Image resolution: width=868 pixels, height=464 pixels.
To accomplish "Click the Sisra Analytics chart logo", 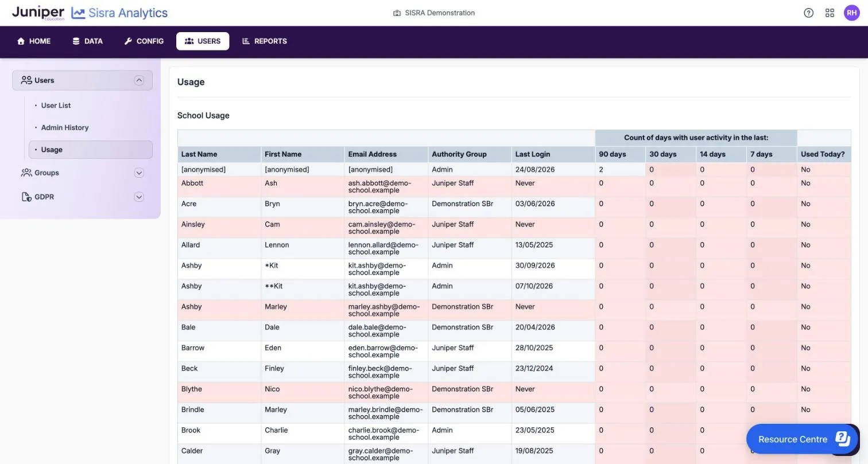I will [x=78, y=13].
